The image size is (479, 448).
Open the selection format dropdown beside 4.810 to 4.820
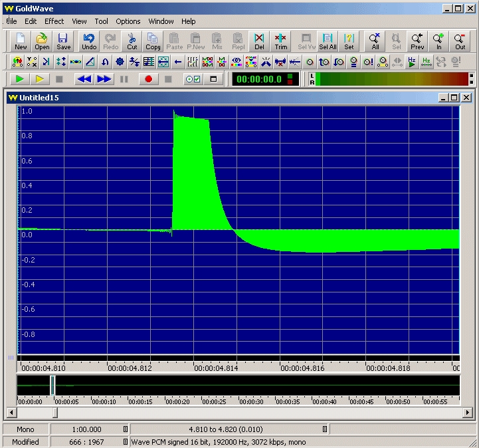[x=325, y=429]
